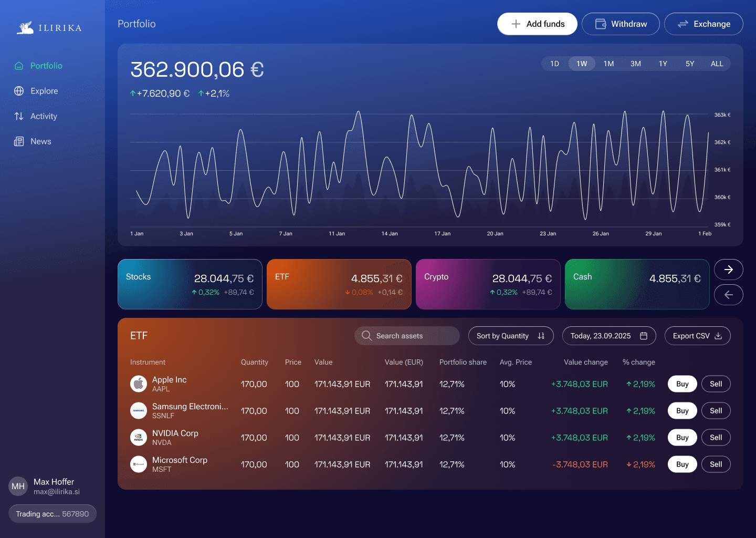Click the NVIDIA Corp logo
This screenshot has height=538, width=756.
[139, 438]
